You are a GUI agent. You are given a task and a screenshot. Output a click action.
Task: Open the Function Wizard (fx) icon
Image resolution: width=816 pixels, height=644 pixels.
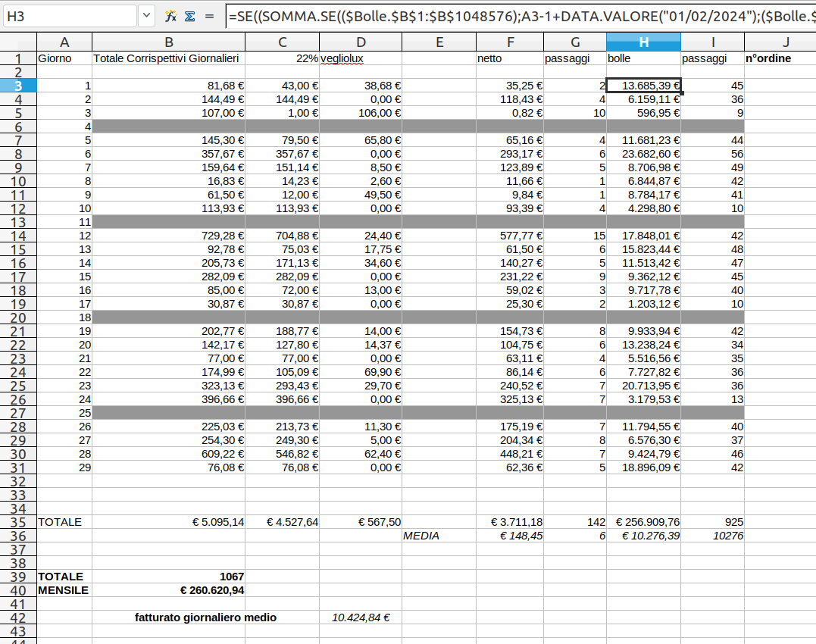170,16
